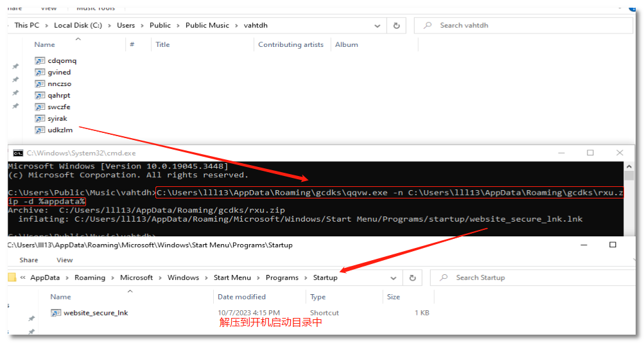Click Public Music in the breadcrumb path
Viewport: 644px width, 343px height.
[207, 26]
